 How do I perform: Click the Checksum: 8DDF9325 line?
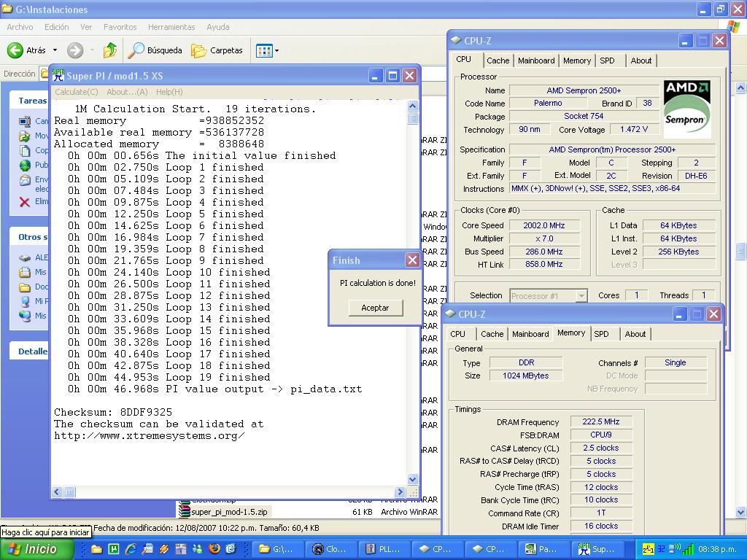pyautogui.click(x=113, y=412)
